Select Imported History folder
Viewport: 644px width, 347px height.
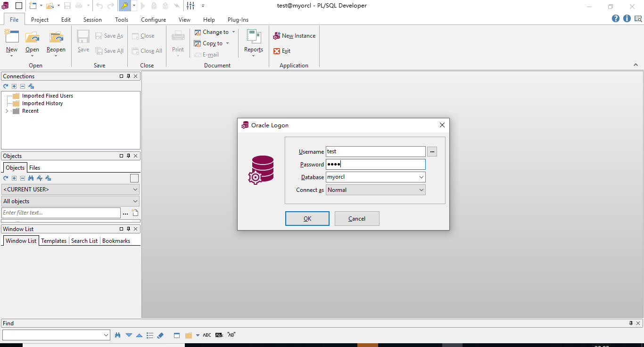(42, 103)
